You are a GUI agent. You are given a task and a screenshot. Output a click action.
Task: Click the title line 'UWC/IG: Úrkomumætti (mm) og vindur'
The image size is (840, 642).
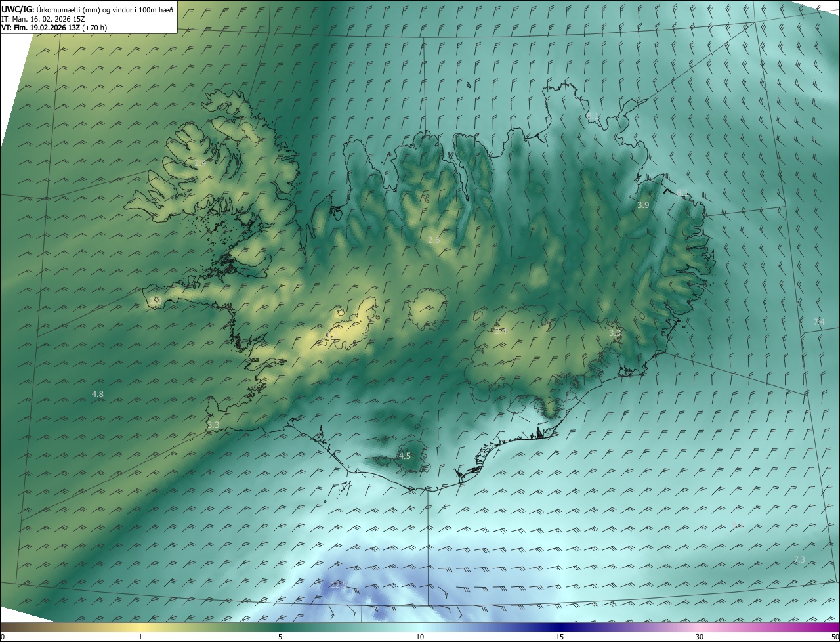[x=88, y=9]
